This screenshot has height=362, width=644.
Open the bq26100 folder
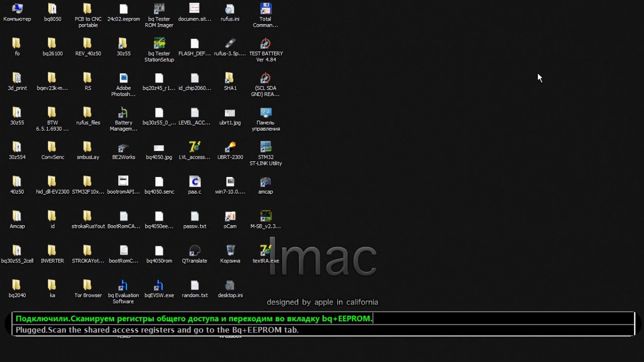[52, 47]
